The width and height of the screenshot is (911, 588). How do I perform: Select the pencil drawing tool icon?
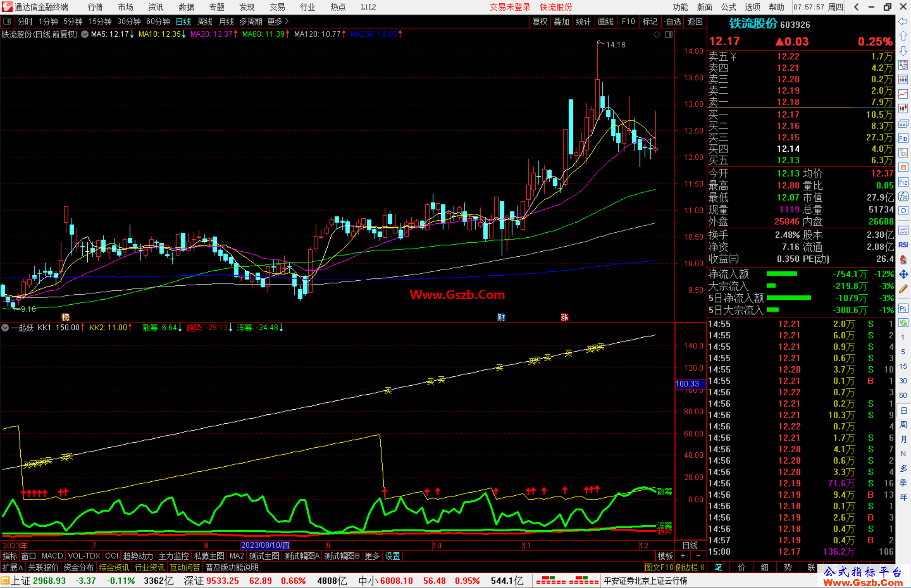(903, 289)
